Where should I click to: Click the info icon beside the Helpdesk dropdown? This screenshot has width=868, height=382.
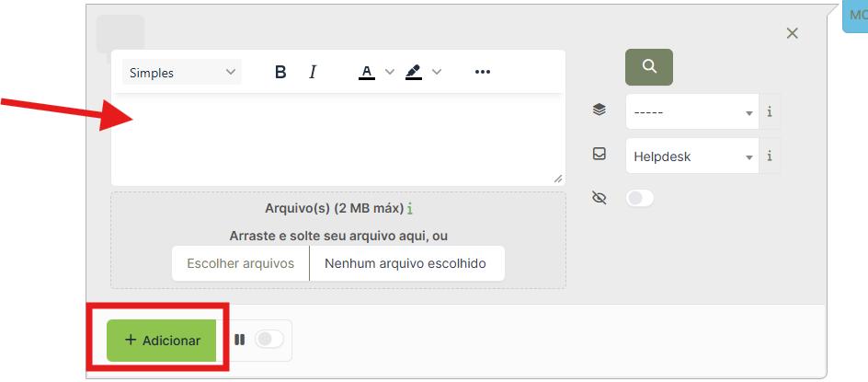tap(770, 156)
